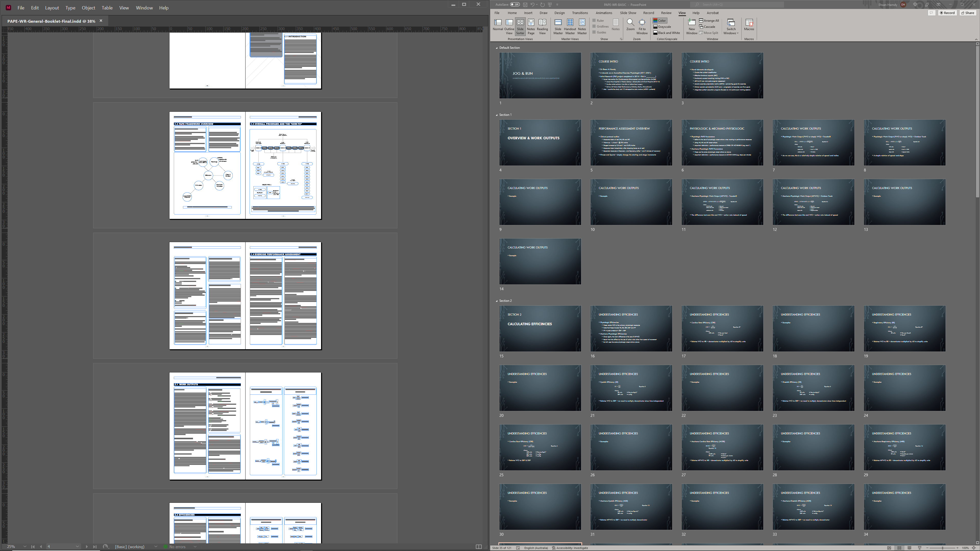Click the Save icon in PowerPoint title bar

[525, 5]
